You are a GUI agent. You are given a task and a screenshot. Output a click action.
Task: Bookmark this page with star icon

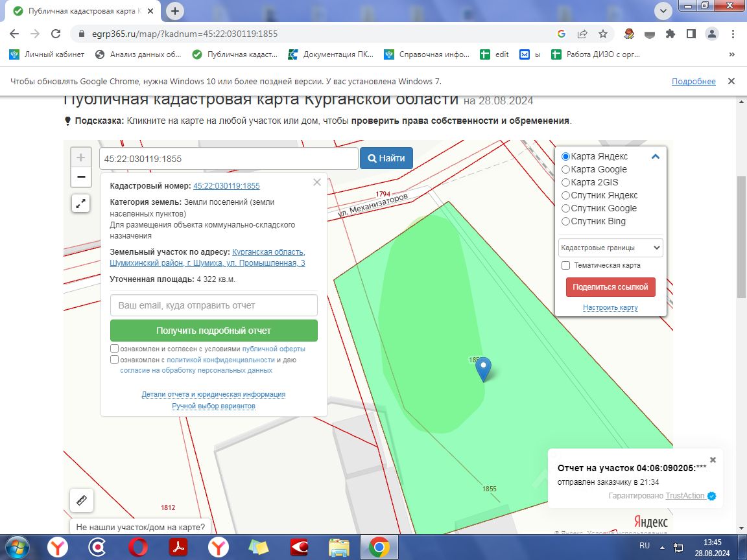[x=603, y=34]
